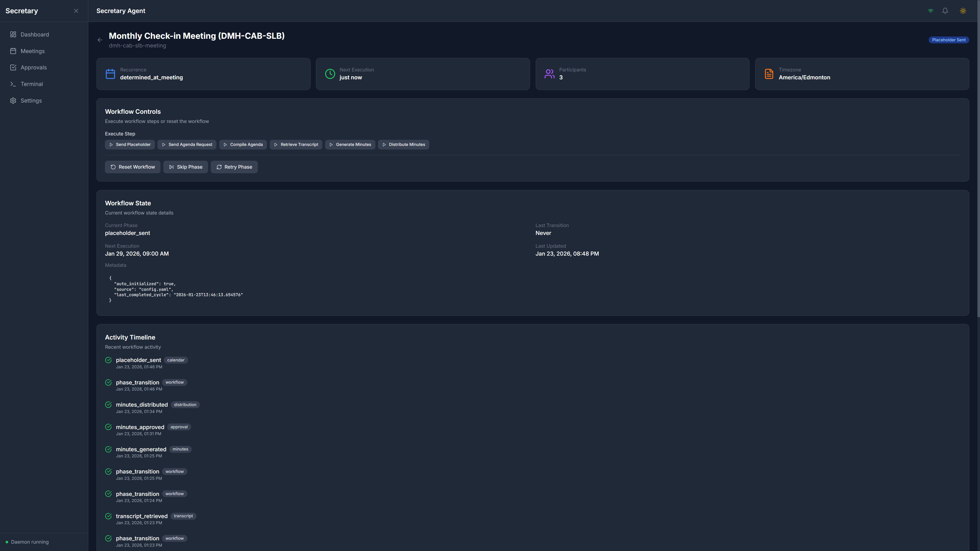This screenshot has width=980, height=551.
Task: Open the notifications bell icon
Action: coord(945,11)
